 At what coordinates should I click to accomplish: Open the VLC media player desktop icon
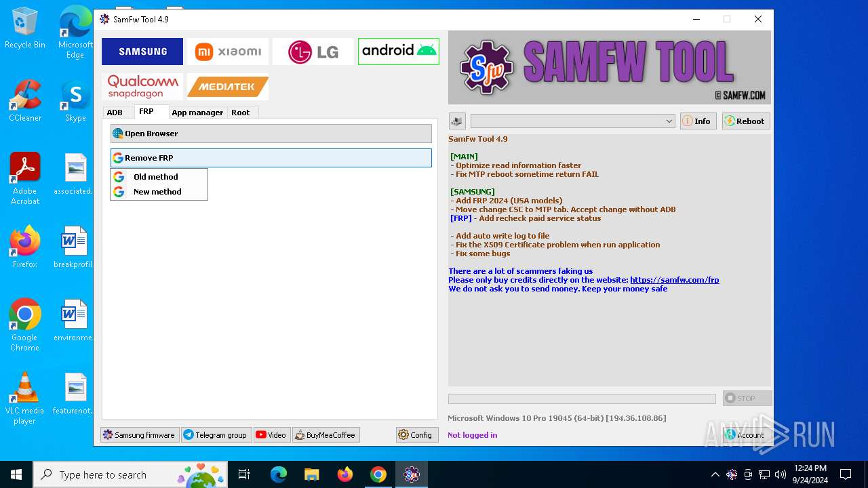tap(25, 399)
